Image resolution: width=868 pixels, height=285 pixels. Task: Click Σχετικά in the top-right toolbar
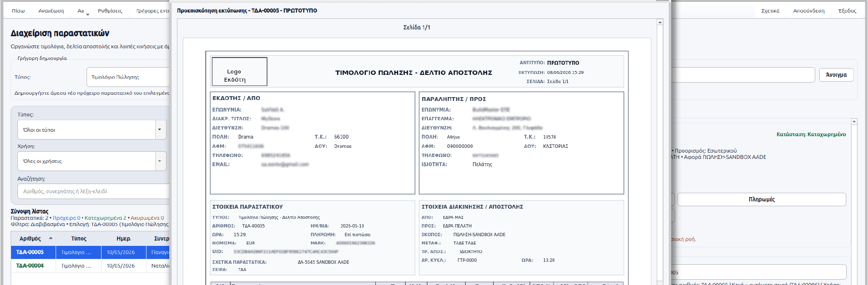point(770,11)
